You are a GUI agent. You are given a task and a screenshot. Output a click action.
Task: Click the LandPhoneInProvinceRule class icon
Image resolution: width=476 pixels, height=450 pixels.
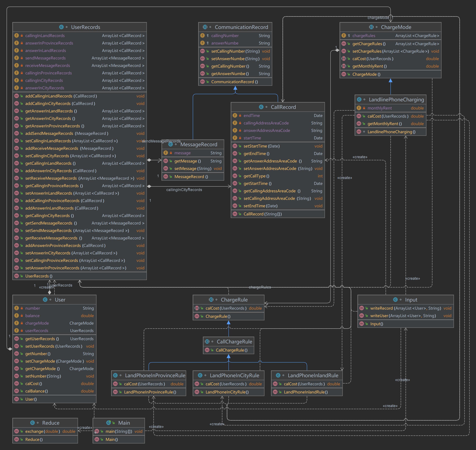tap(115, 375)
